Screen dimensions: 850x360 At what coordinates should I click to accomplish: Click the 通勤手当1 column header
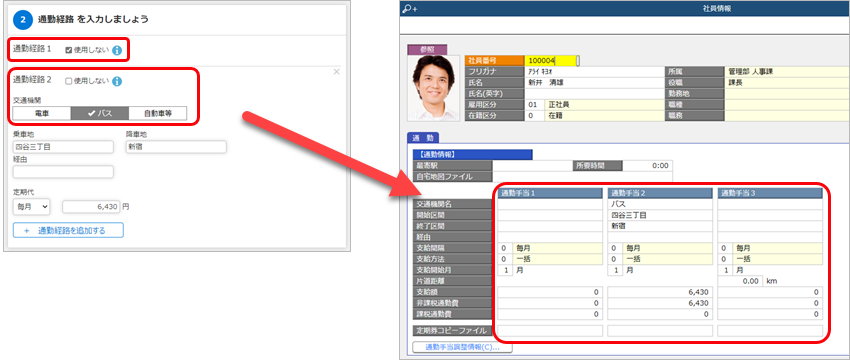pyautogui.click(x=550, y=193)
